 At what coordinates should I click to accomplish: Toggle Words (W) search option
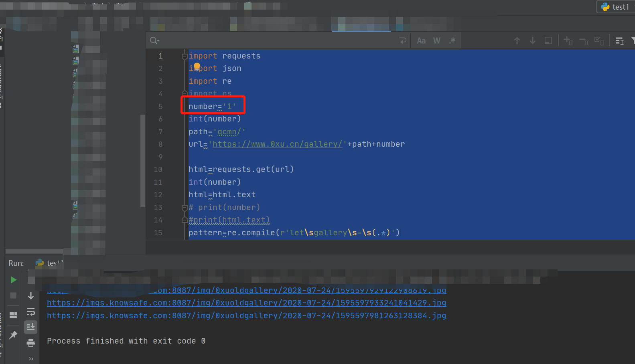coord(437,40)
